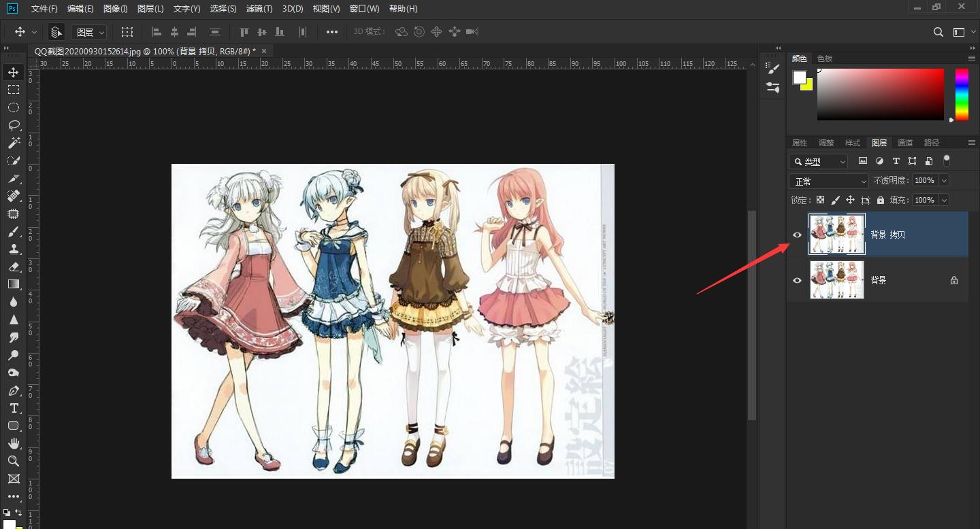Select the Horizontal Type tool
Viewport: 980px width, 529px height.
tap(14, 408)
